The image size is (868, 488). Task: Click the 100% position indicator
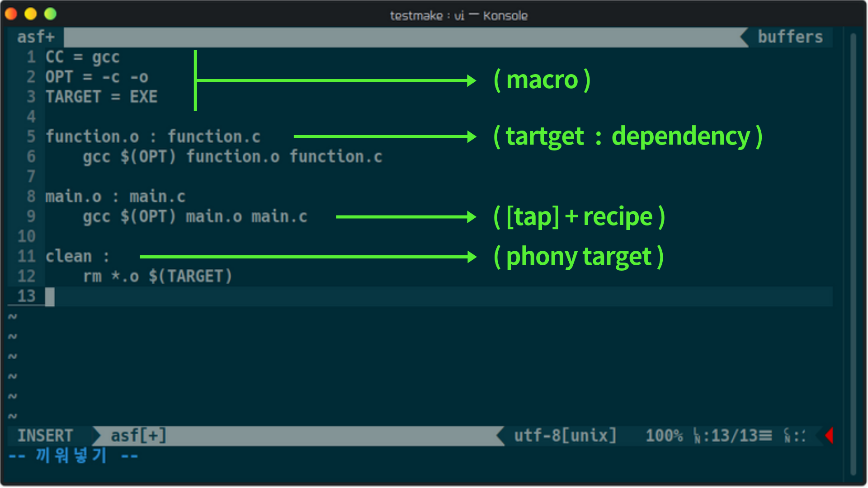(664, 436)
